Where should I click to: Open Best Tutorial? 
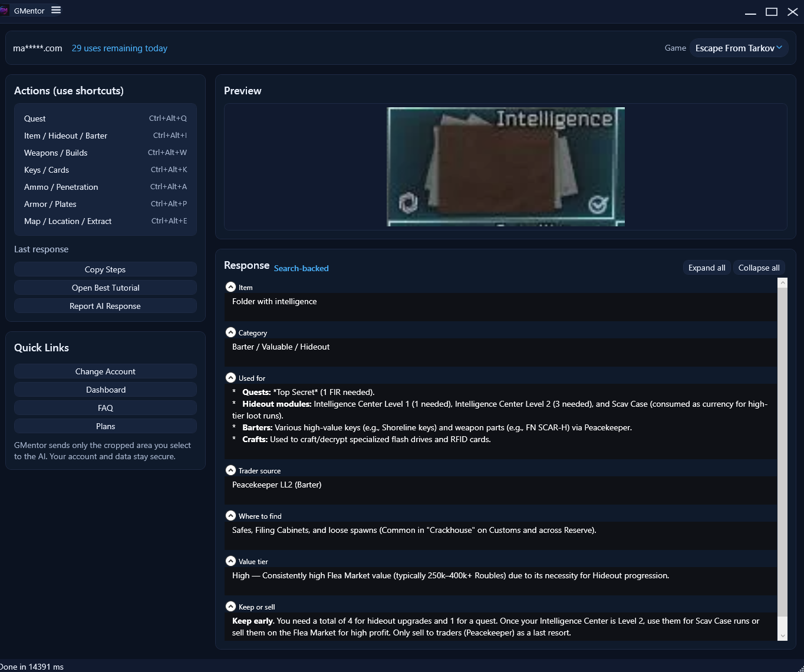click(x=105, y=287)
